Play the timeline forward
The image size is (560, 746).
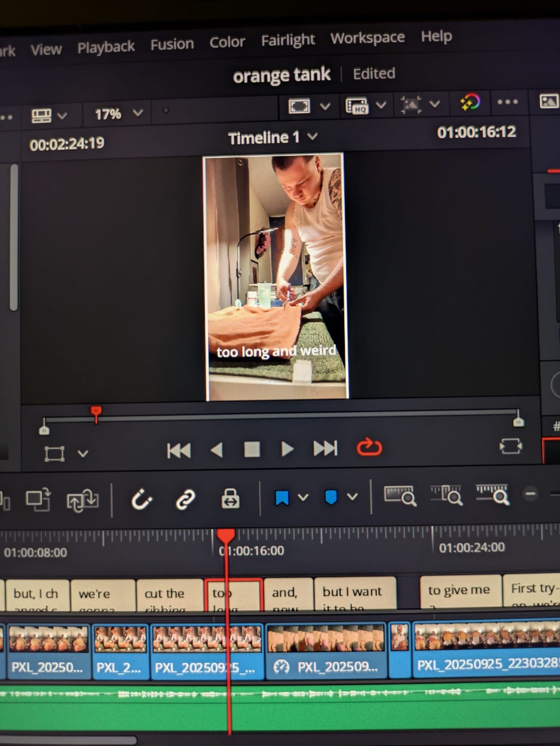coord(287,449)
